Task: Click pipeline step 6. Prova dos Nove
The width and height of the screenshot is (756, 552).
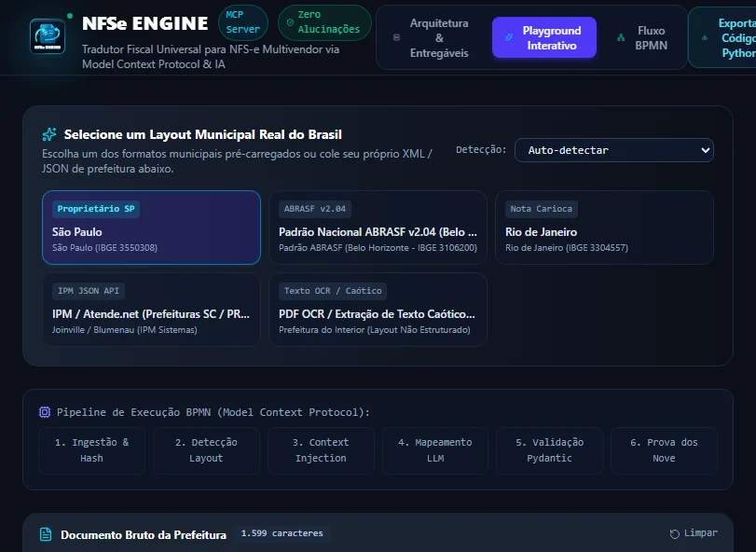Action: (x=664, y=450)
